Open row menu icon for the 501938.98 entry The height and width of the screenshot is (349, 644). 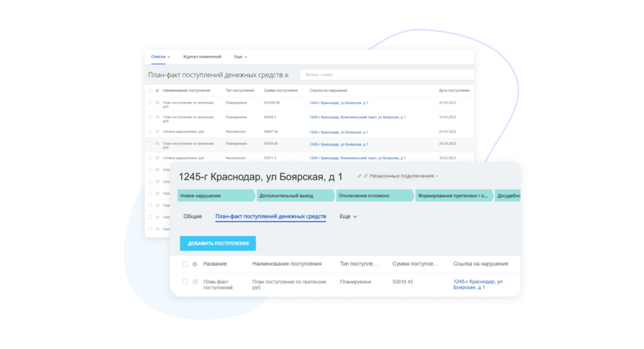click(157, 103)
